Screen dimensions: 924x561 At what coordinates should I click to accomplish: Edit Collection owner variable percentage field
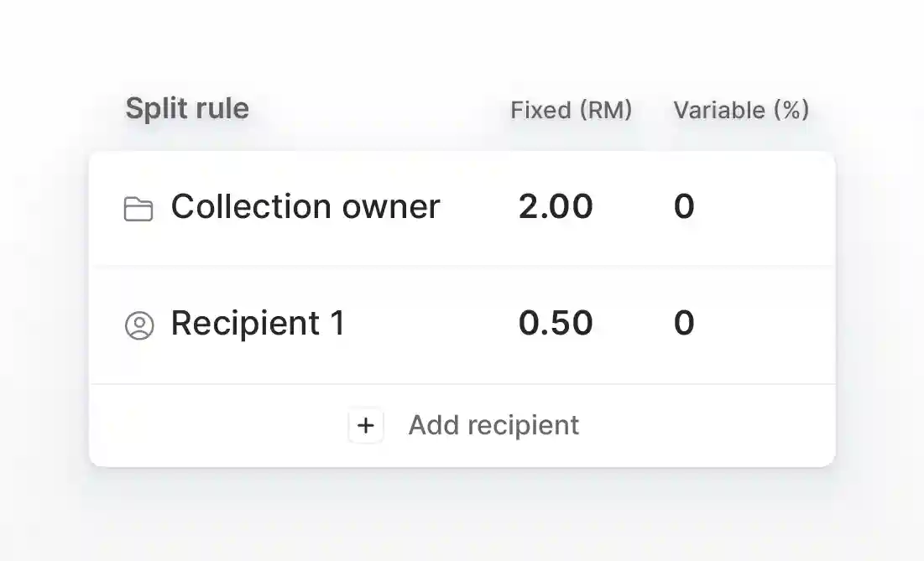pos(684,206)
